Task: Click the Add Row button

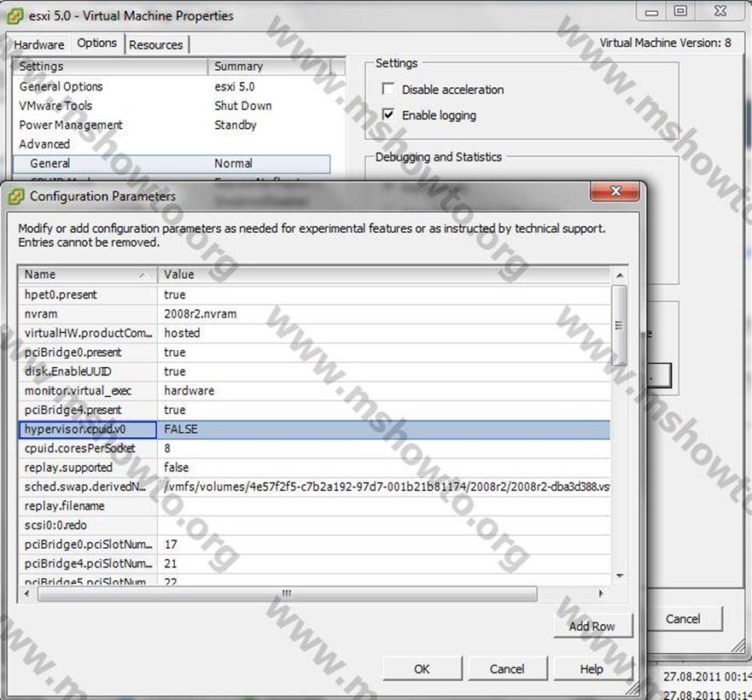Action: point(592,626)
